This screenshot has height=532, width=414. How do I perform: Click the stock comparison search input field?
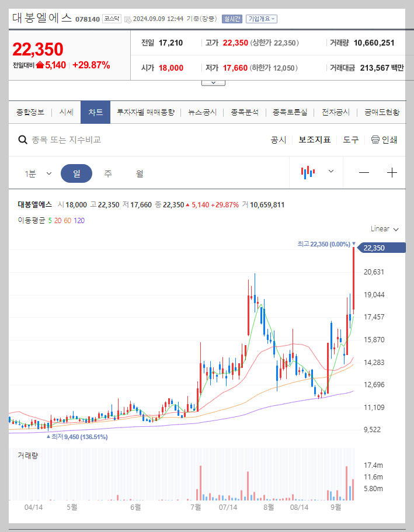[88, 139]
